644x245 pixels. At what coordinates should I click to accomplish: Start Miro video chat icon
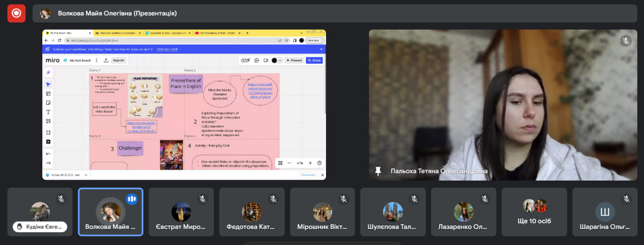click(266, 60)
